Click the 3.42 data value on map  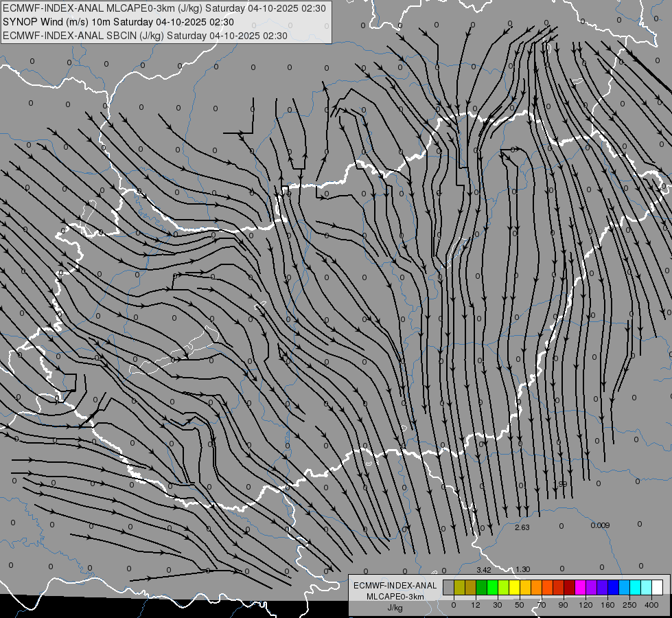(x=484, y=570)
